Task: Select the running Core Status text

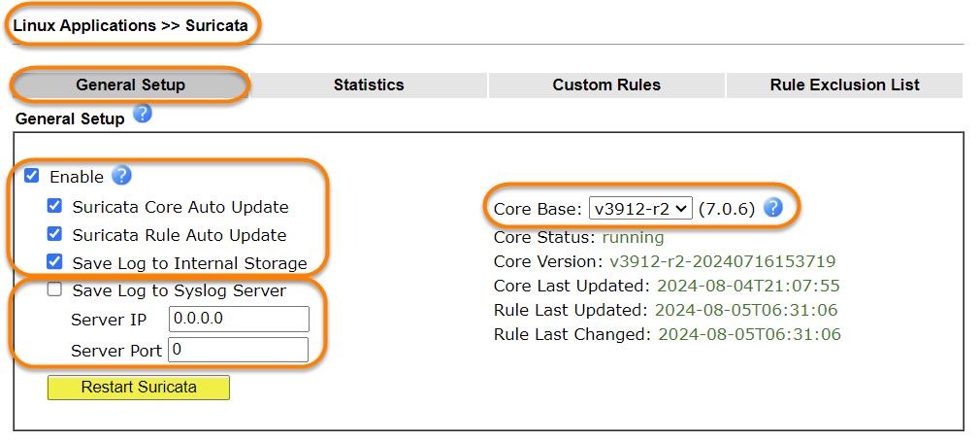Action: (633, 238)
